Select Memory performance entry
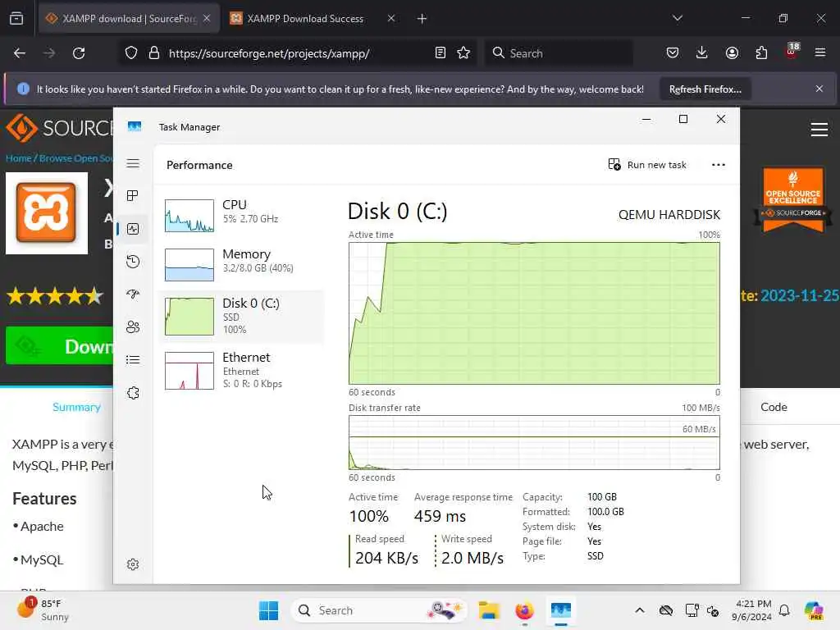The height and width of the screenshot is (630, 840). (x=241, y=265)
